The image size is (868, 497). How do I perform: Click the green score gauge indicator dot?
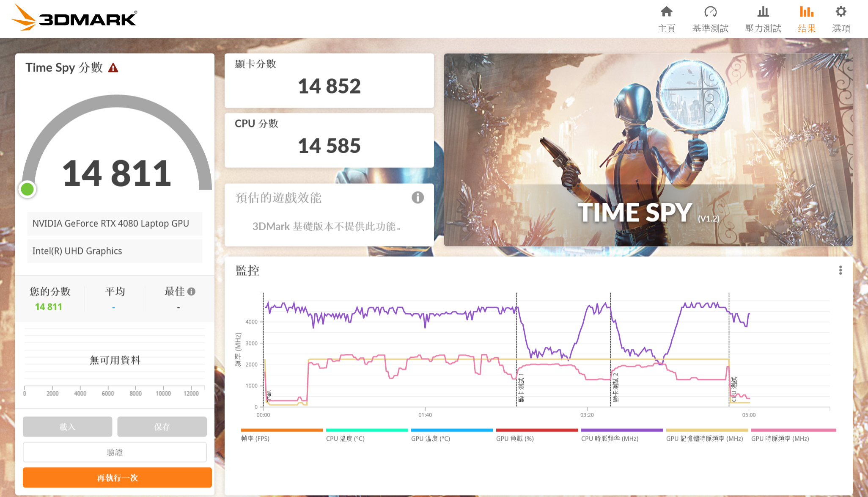click(x=27, y=189)
